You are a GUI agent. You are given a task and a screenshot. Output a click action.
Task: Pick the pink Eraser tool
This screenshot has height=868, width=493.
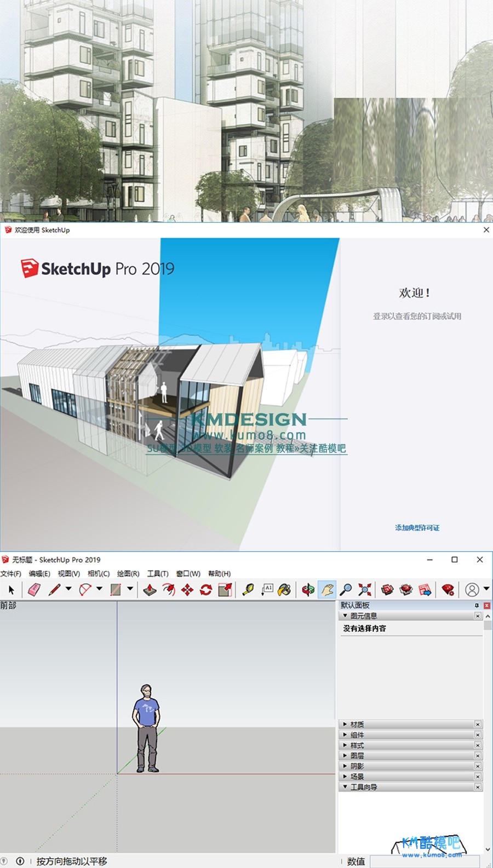coord(34,590)
